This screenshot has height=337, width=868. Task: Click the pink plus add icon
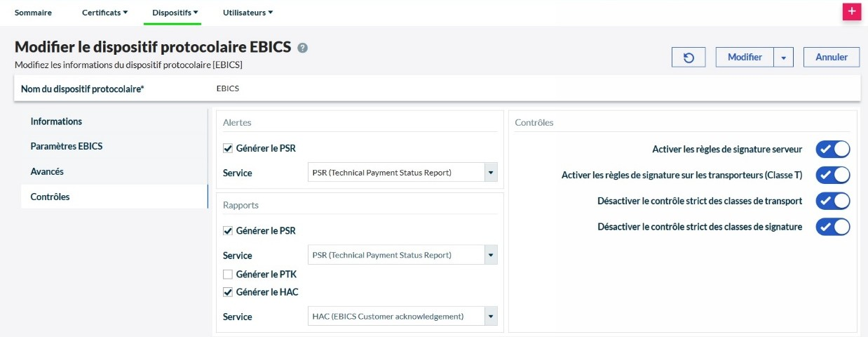[x=851, y=12]
